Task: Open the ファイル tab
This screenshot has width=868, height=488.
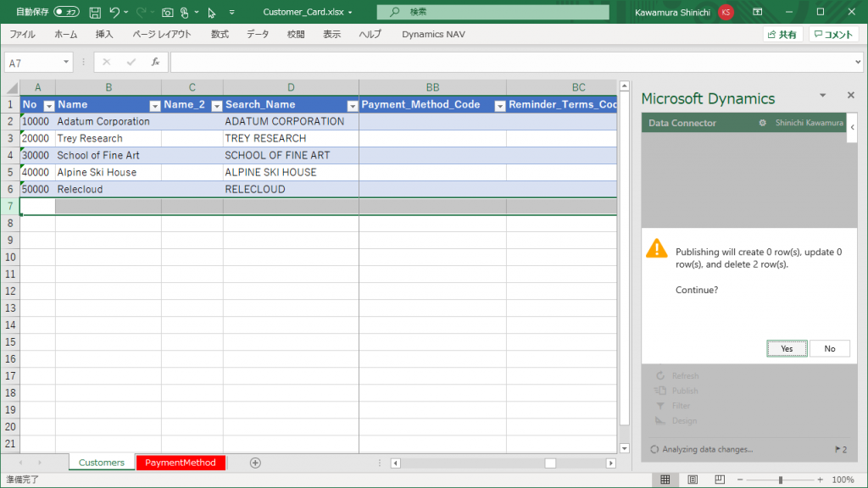Action: point(22,34)
